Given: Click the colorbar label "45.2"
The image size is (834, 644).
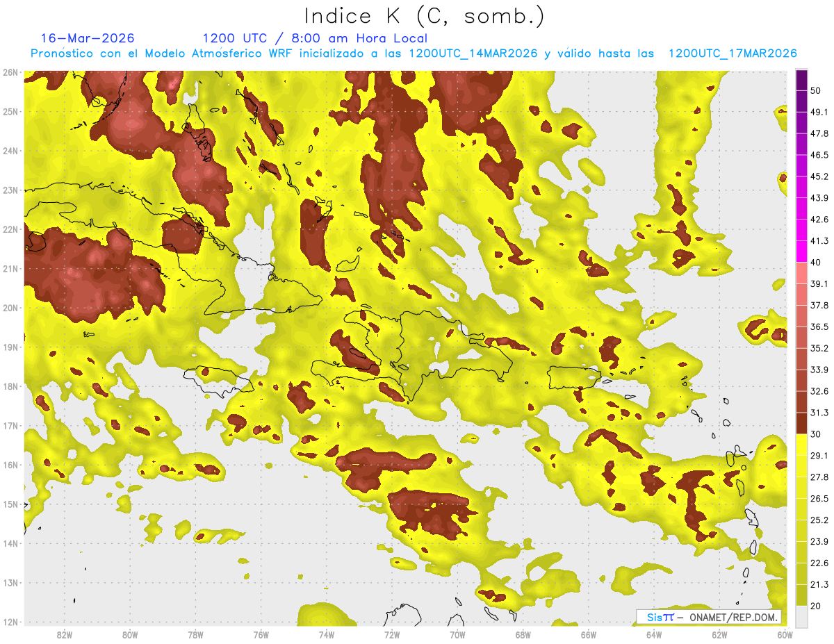Looking at the screenshot, I should click(x=819, y=176).
